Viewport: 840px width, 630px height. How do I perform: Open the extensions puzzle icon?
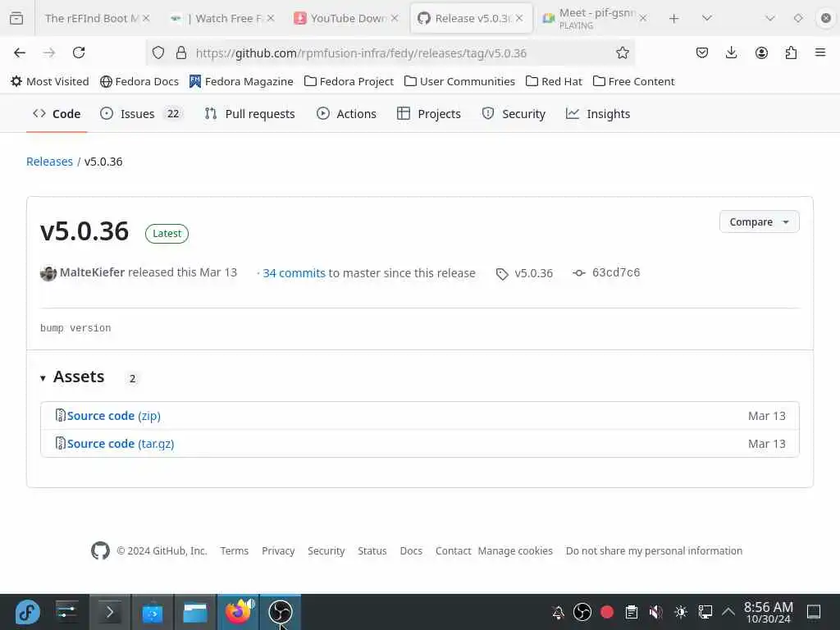(x=791, y=52)
